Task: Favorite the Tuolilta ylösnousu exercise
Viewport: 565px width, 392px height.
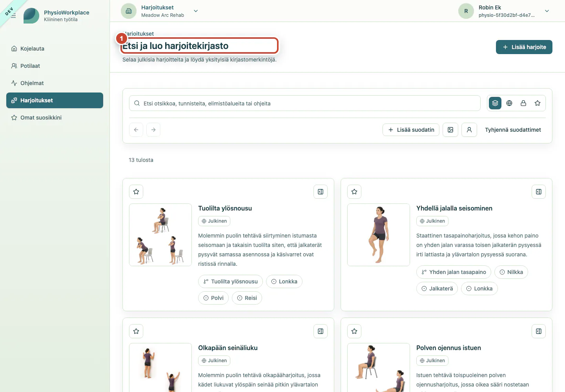Action: (x=136, y=192)
